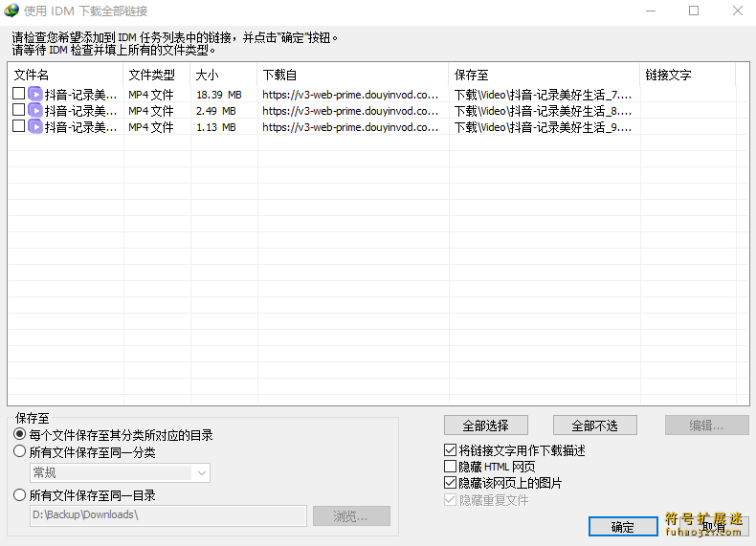Screen dimensions: 756x546
Task: Click the 全部选择 button
Action: (486, 426)
